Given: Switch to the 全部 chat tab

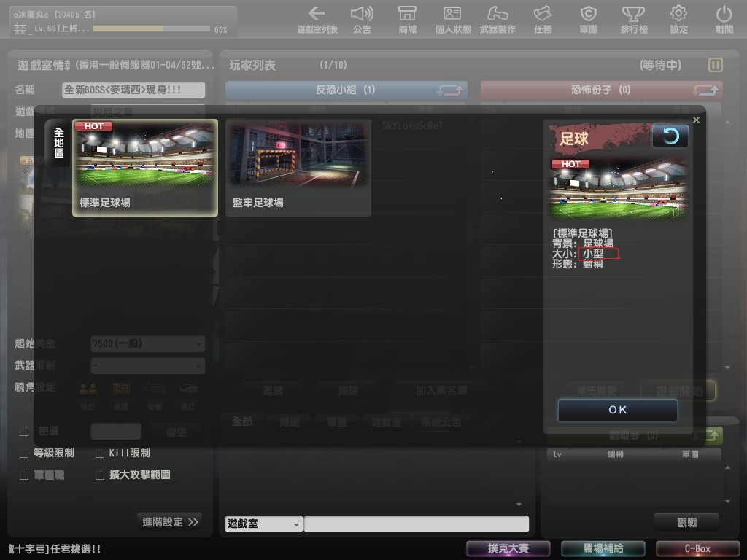Looking at the screenshot, I should pyautogui.click(x=242, y=421).
